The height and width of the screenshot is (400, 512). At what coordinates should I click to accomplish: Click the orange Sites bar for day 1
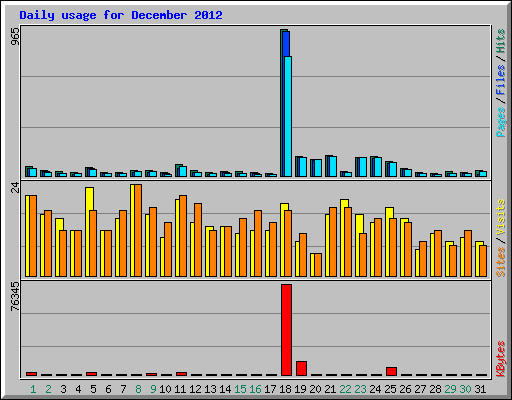(x=33, y=236)
